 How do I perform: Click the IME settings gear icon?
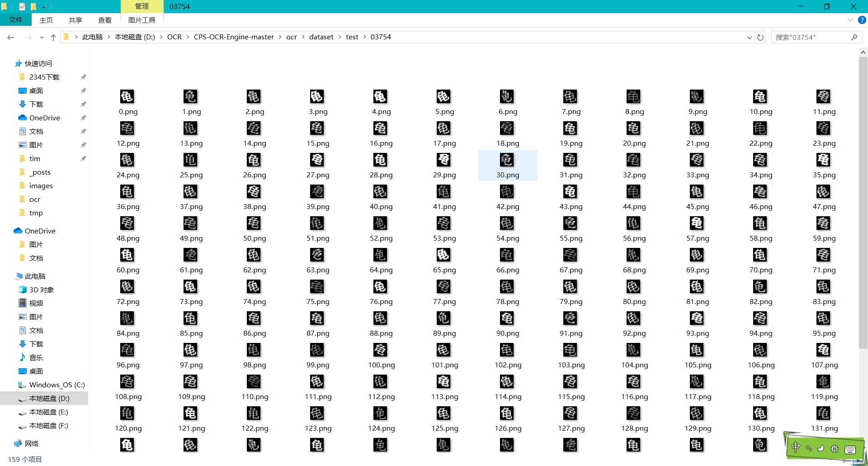(835, 449)
